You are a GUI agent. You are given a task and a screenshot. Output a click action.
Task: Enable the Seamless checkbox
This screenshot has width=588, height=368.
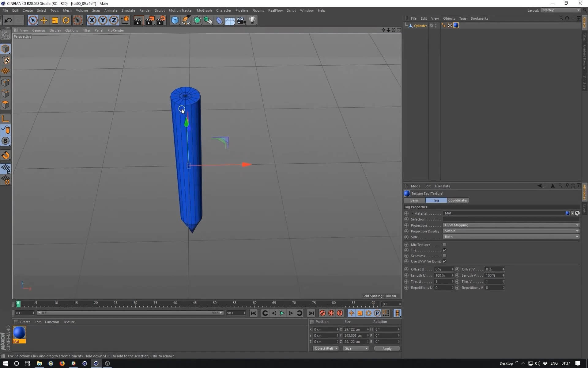click(x=444, y=256)
